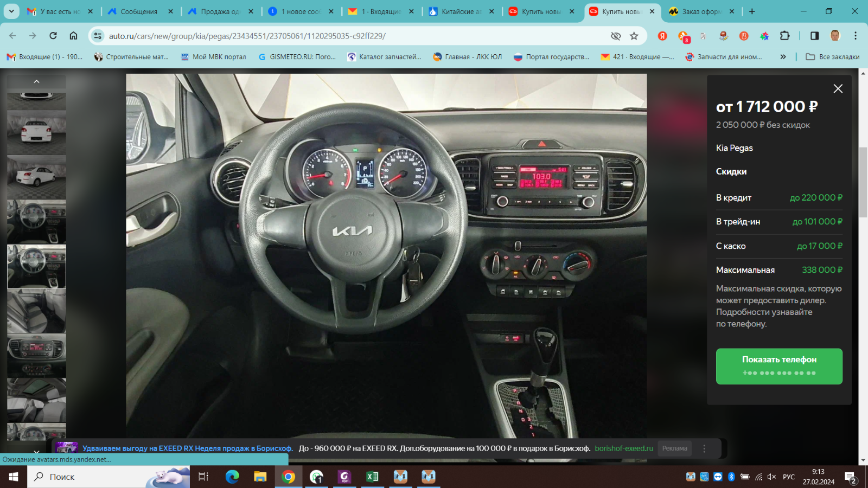Bookmark this page with the star icon

(634, 36)
